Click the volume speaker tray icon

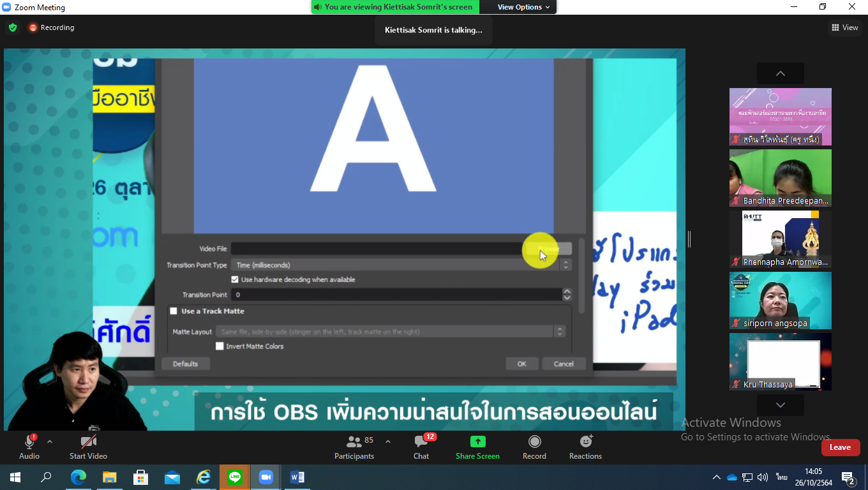coord(763,477)
